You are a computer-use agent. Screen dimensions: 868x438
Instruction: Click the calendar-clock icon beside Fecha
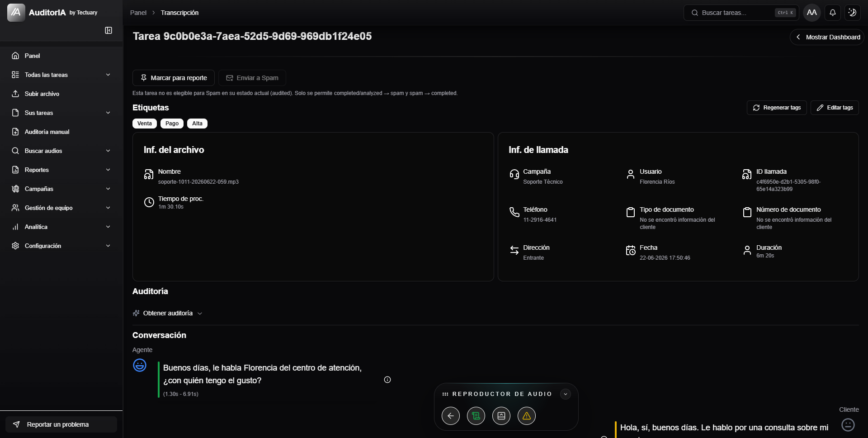[x=631, y=250]
